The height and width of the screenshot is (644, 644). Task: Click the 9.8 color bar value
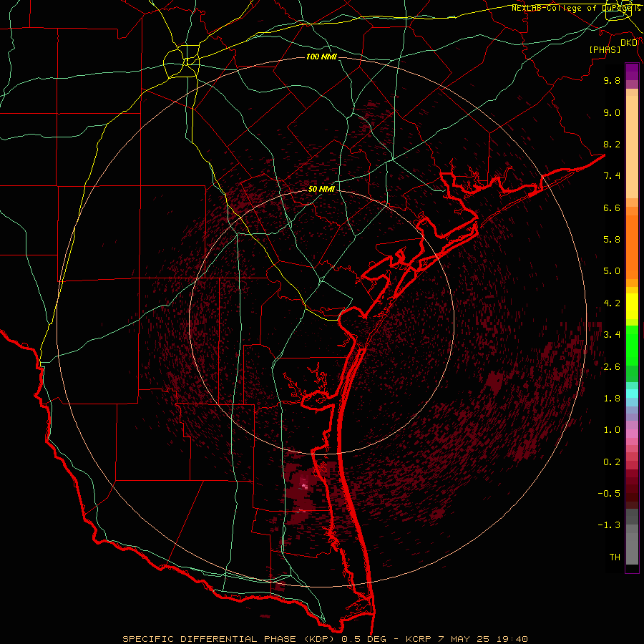pyautogui.click(x=612, y=80)
